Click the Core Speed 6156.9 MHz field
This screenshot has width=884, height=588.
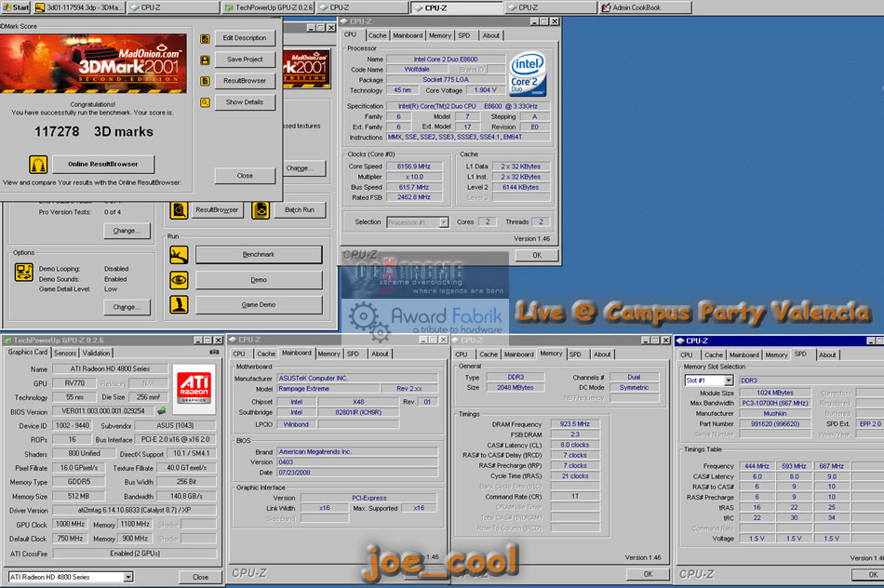click(414, 167)
